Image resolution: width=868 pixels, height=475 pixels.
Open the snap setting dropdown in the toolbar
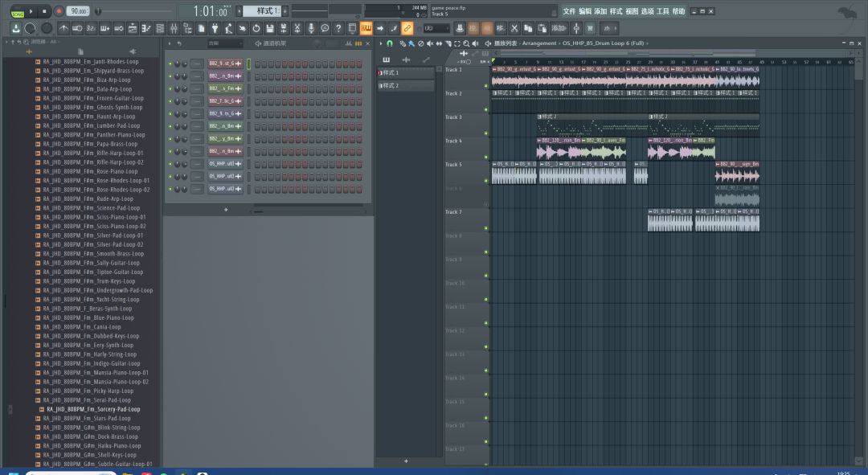(x=437, y=28)
